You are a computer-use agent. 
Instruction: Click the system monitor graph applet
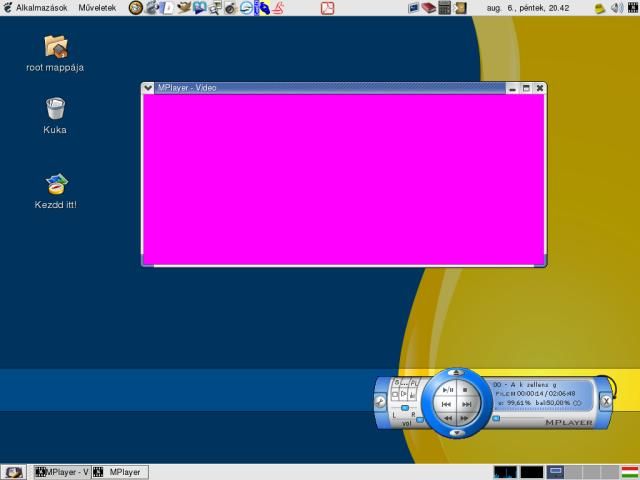(505, 472)
